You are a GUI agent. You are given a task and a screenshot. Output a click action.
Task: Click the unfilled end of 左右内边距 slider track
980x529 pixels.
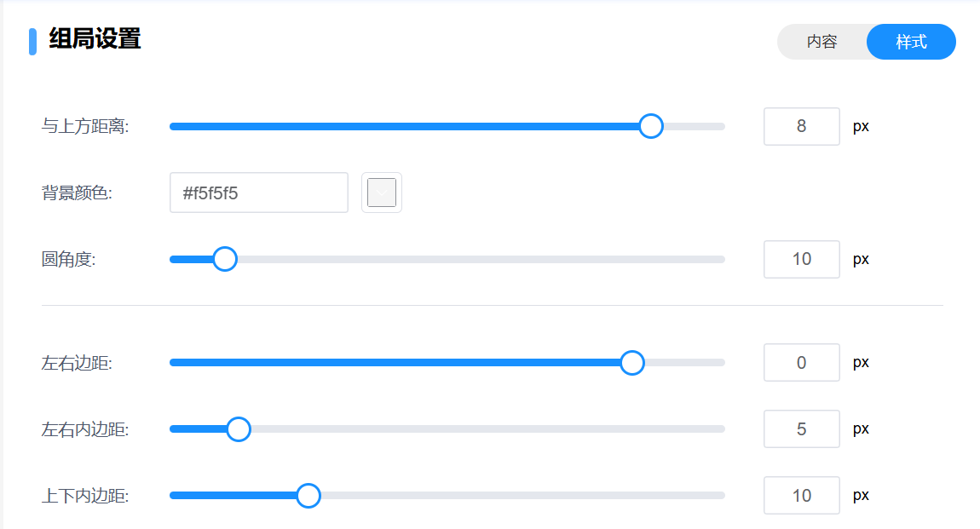[x=716, y=429]
